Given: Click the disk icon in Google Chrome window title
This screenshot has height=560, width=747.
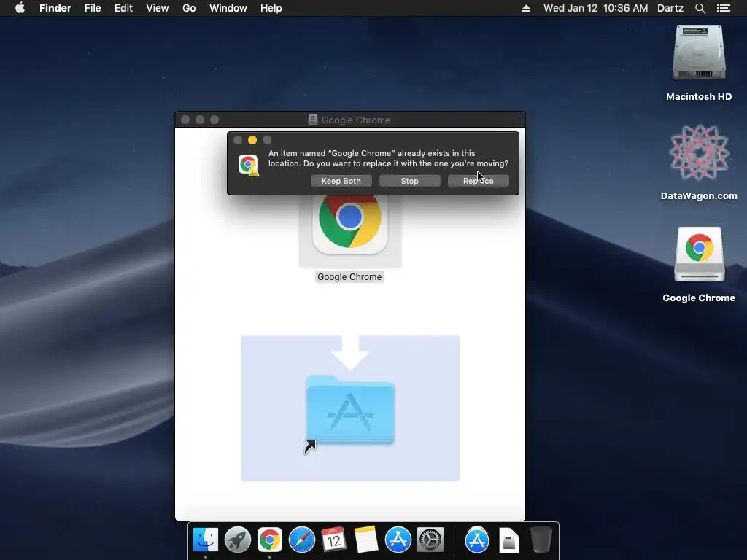Looking at the screenshot, I should click(313, 120).
